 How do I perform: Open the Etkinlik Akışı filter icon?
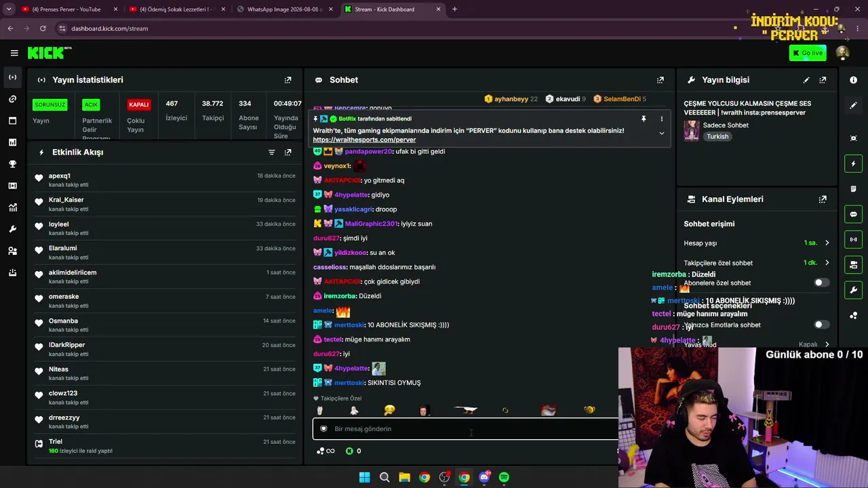[271, 152]
